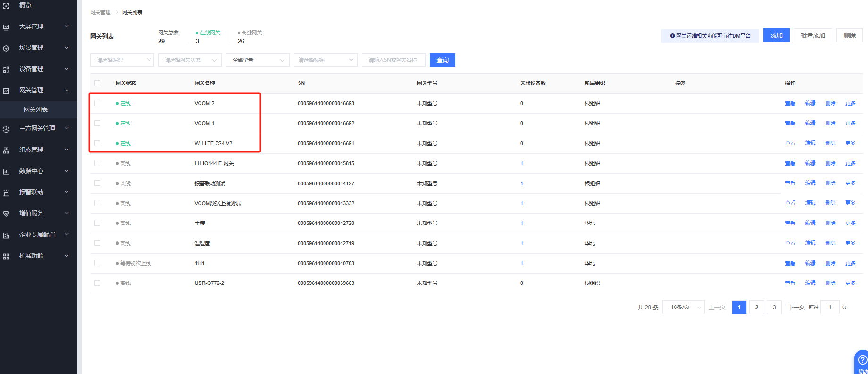Viewport: 868px width, 374px height.
Task: Click the blue 添加 button
Action: pyautogui.click(x=776, y=35)
